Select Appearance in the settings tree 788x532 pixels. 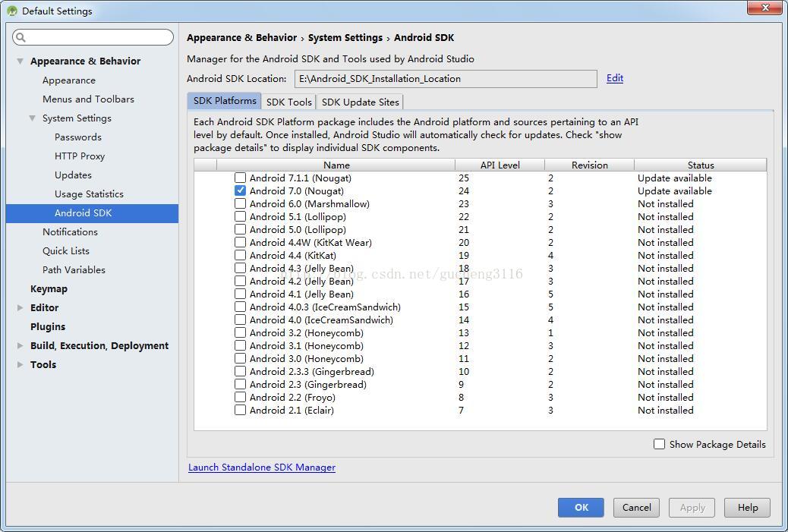click(69, 80)
